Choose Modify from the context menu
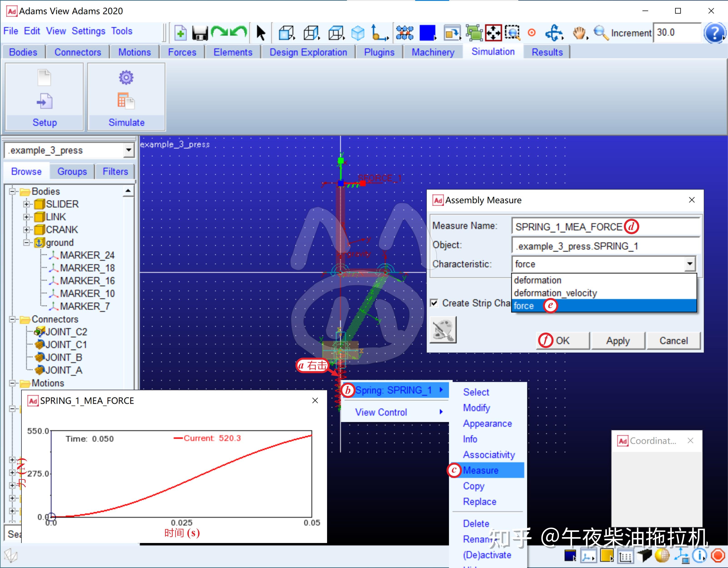Image resolution: width=728 pixels, height=568 pixels. point(476,408)
